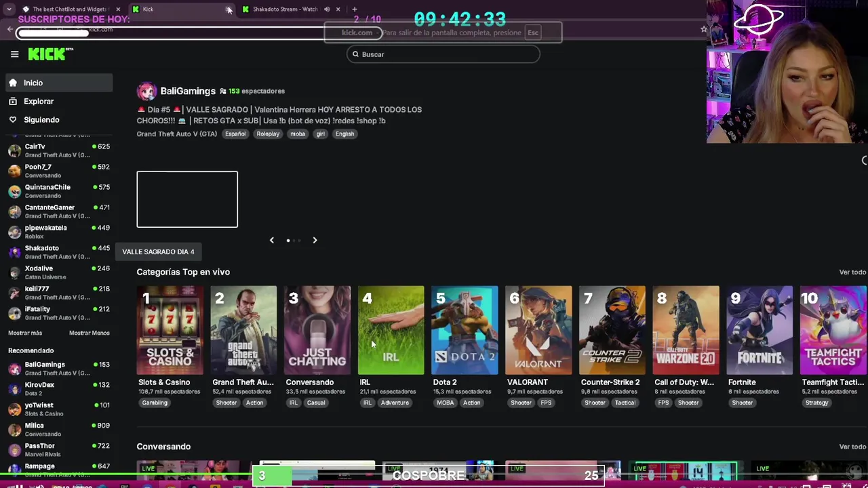Open browser tab search dropdown
This screenshot has width=868, height=488.
point(9,9)
